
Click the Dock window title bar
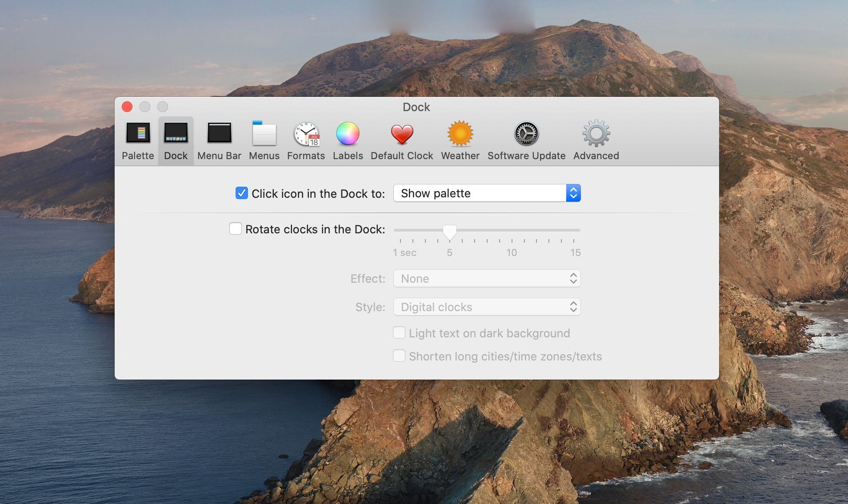[416, 107]
